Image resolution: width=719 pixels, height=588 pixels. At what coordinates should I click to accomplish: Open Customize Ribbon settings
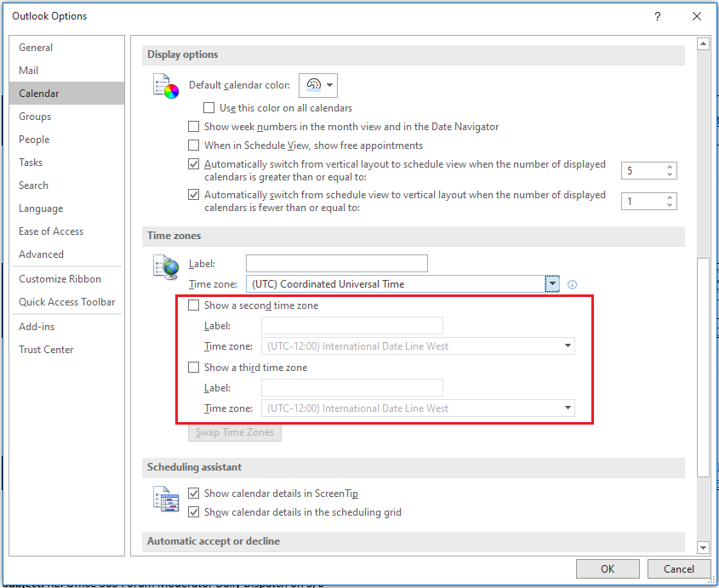(x=66, y=279)
